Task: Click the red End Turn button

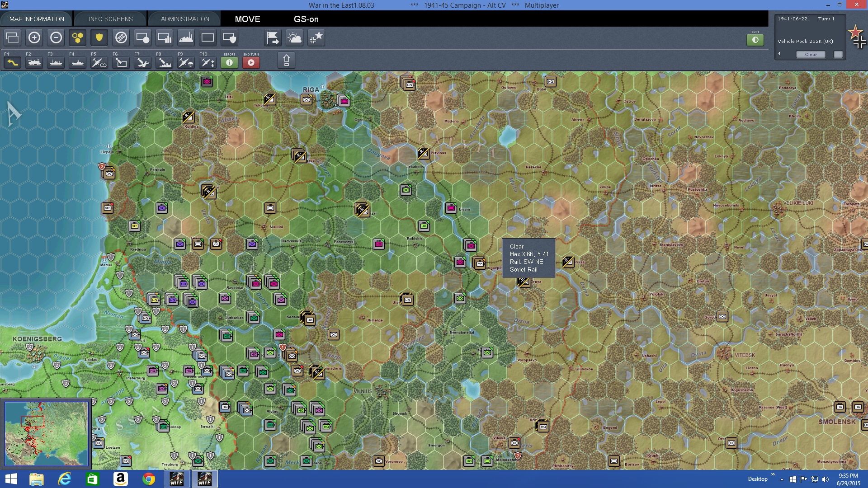Action: point(251,63)
